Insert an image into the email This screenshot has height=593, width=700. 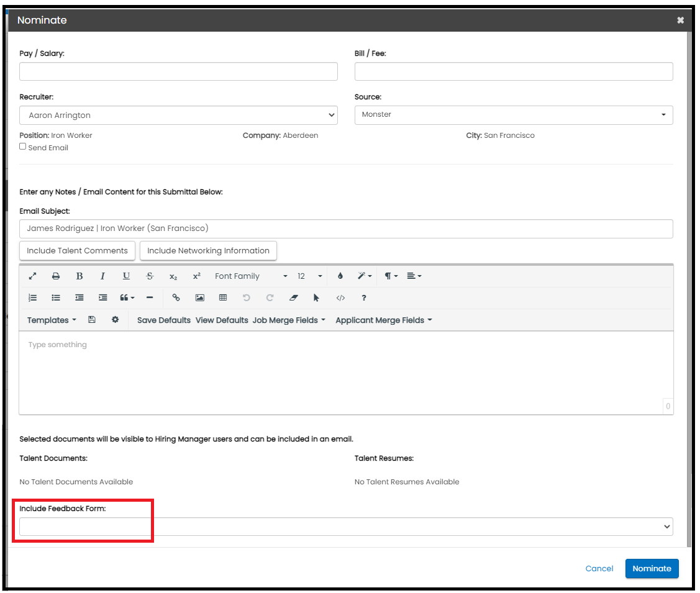[199, 298]
